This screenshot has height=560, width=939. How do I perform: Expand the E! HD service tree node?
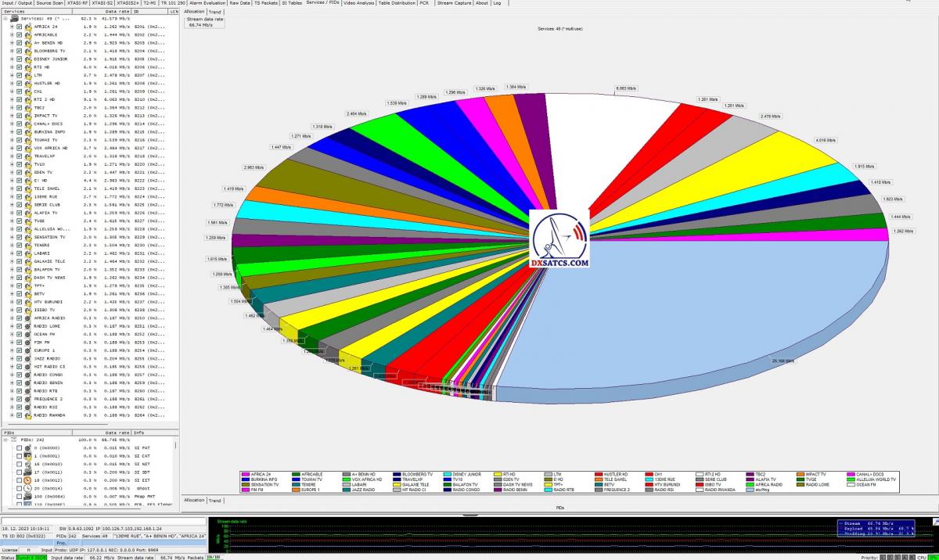pos(11,180)
